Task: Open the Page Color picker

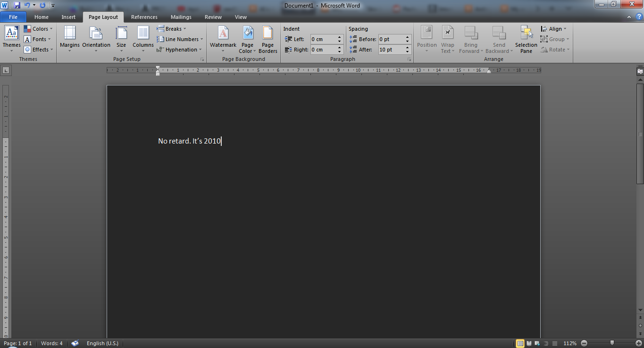Action: point(247,40)
